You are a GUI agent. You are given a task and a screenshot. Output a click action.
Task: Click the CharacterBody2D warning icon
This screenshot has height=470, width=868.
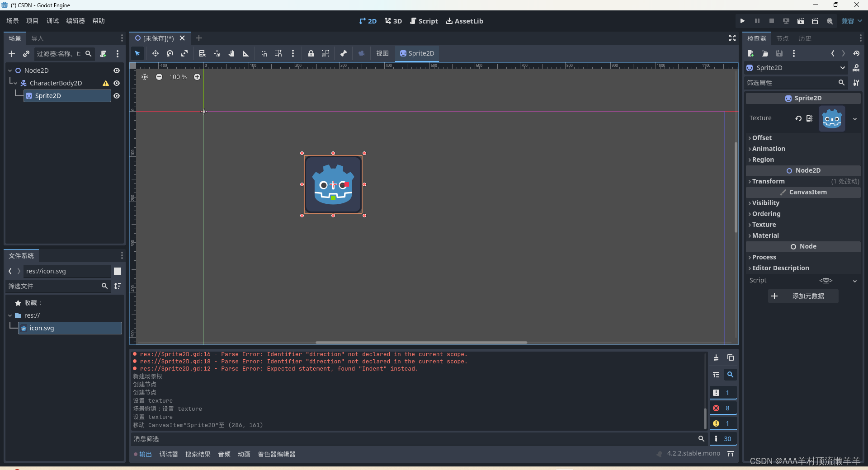[x=106, y=83]
